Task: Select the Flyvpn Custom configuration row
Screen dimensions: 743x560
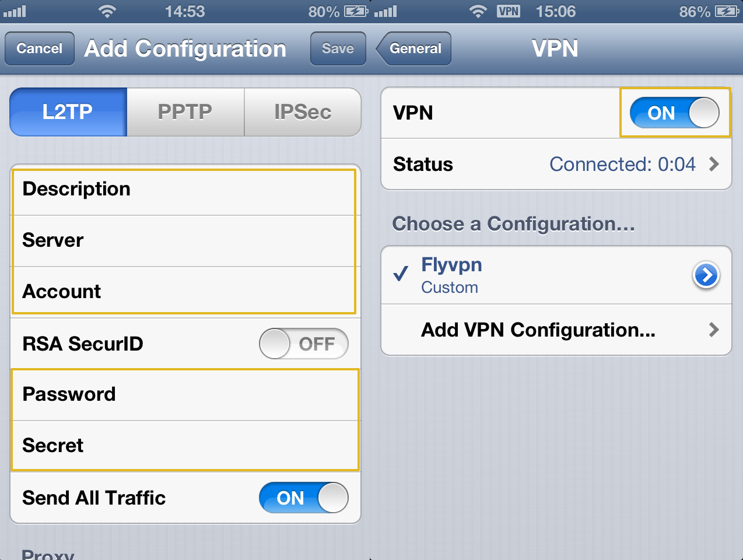Action: tap(556, 275)
